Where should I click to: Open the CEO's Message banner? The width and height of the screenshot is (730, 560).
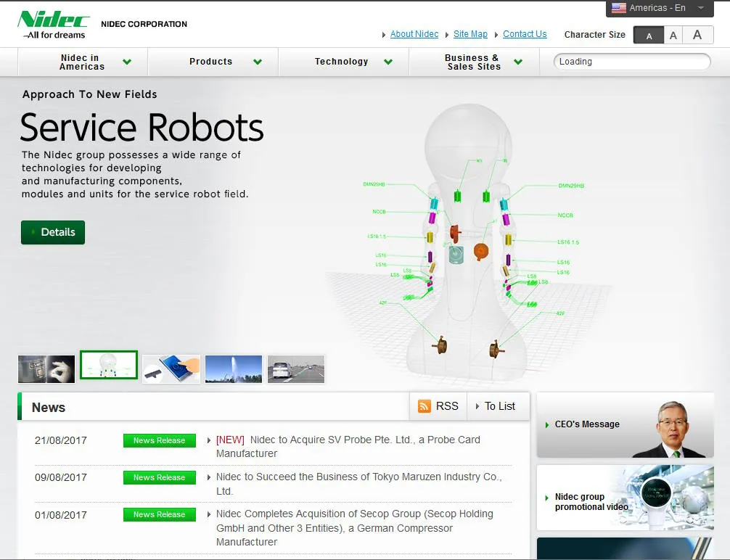click(x=626, y=425)
